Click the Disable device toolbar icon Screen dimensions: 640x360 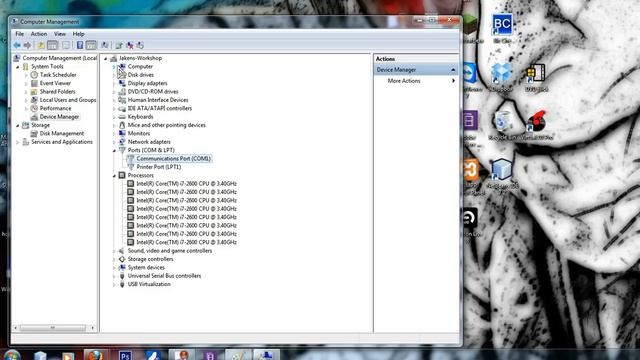(x=140, y=45)
